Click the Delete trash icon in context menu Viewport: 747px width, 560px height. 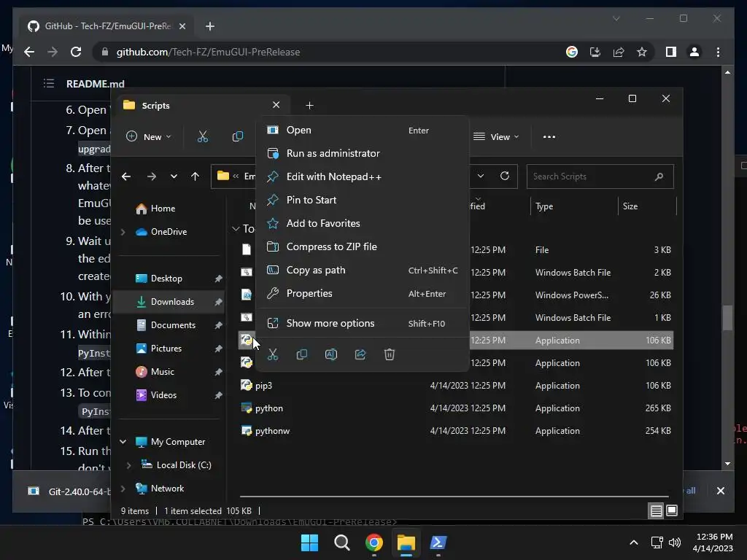(390, 354)
